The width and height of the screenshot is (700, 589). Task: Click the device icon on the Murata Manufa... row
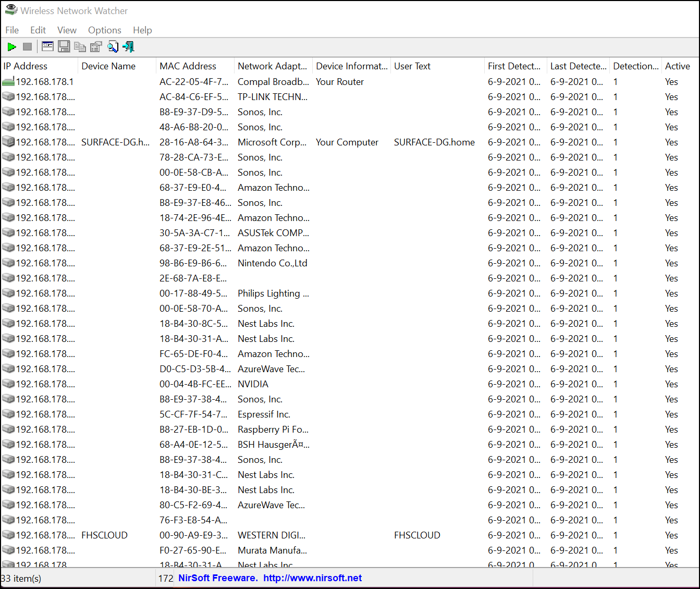[8, 550]
